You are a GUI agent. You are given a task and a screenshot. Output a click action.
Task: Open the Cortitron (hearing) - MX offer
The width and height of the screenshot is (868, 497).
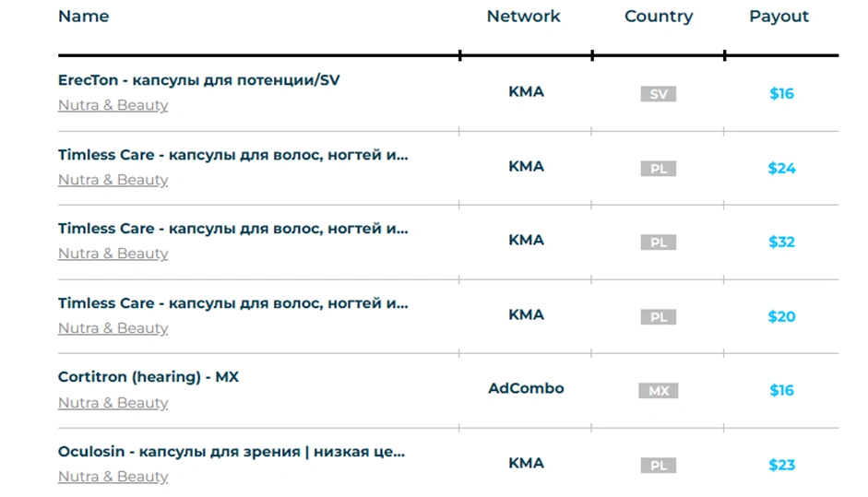(x=149, y=377)
